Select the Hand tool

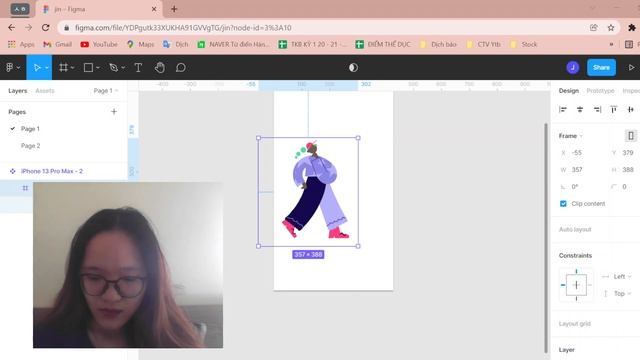click(x=160, y=67)
